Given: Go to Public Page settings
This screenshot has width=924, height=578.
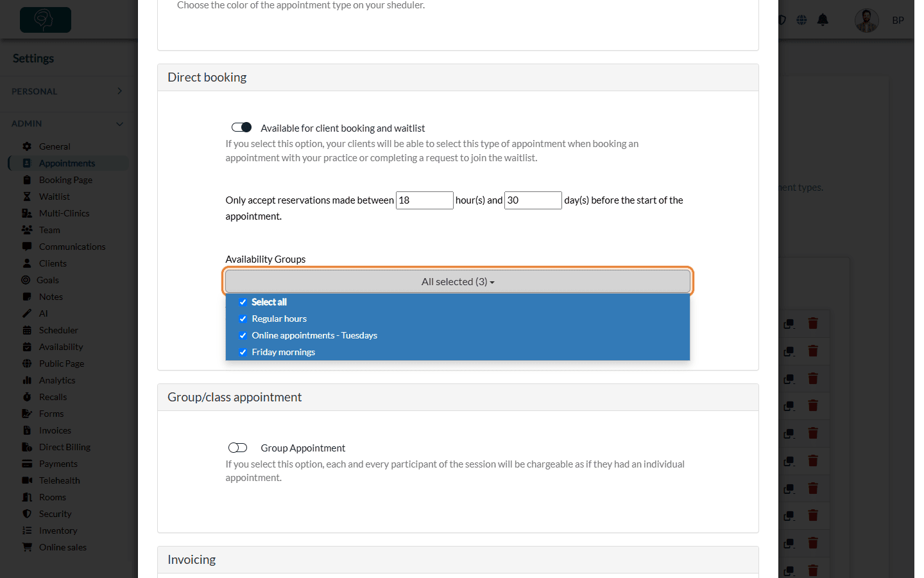Looking at the screenshot, I should pos(62,363).
